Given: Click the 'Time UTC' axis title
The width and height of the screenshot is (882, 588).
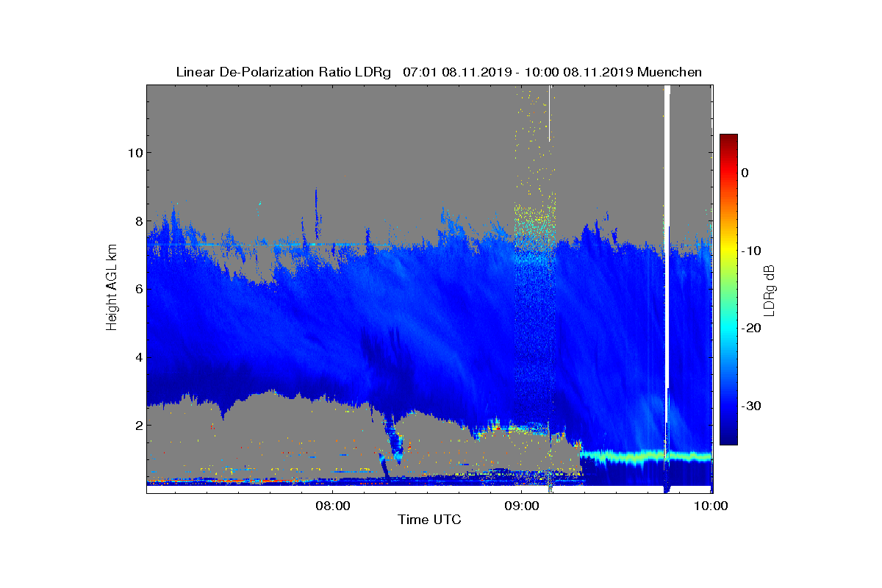Looking at the screenshot, I should click(x=429, y=520).
